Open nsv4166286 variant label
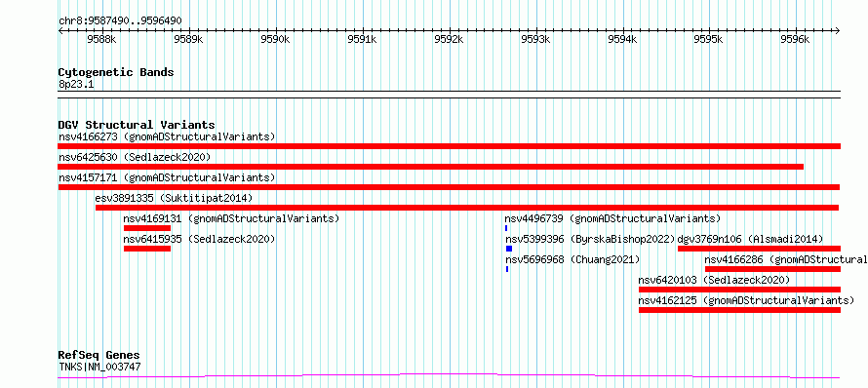Viewport: 868px width, 388px height. coord(786,259)
